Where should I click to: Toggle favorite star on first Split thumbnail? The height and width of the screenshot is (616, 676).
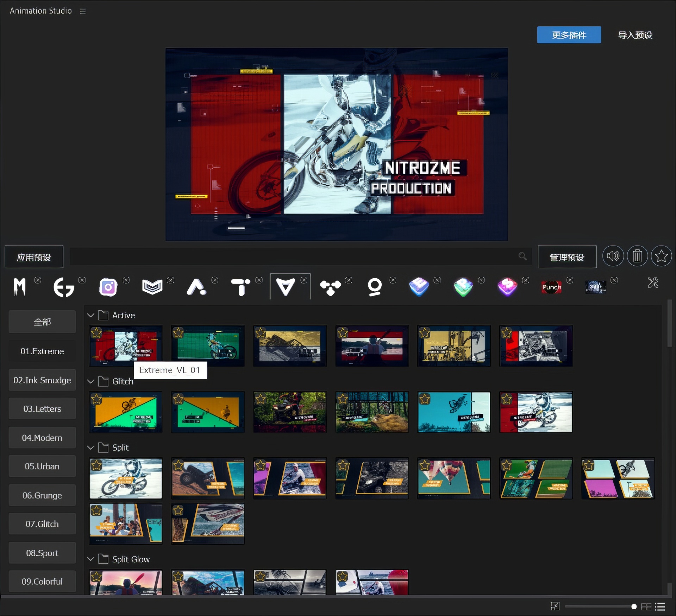(x=96, y=465)
